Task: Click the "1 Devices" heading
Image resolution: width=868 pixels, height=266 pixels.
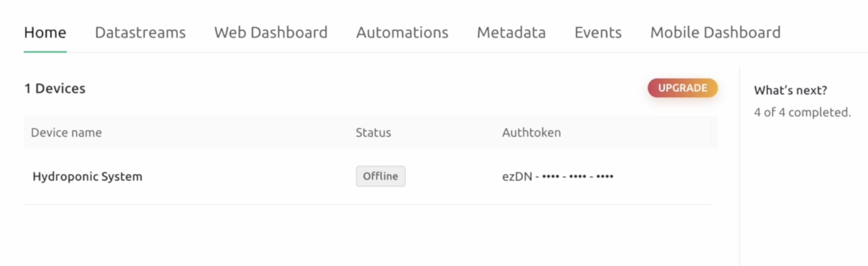Action: pyautogui.click(x=55, y=88)
